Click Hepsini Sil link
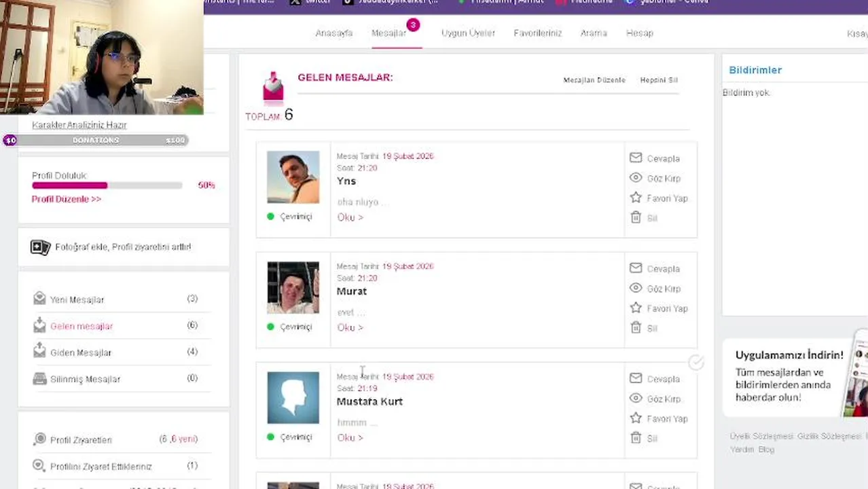The width and height of the screenshot is (868, 489). coord(659,80)
